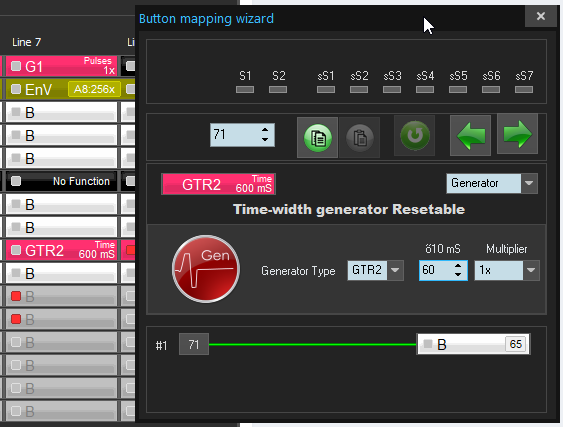The width and height of the screenshot is (563, 427).
Task: Open the Multiplier 1x dropdown
Action: point(531,270)
